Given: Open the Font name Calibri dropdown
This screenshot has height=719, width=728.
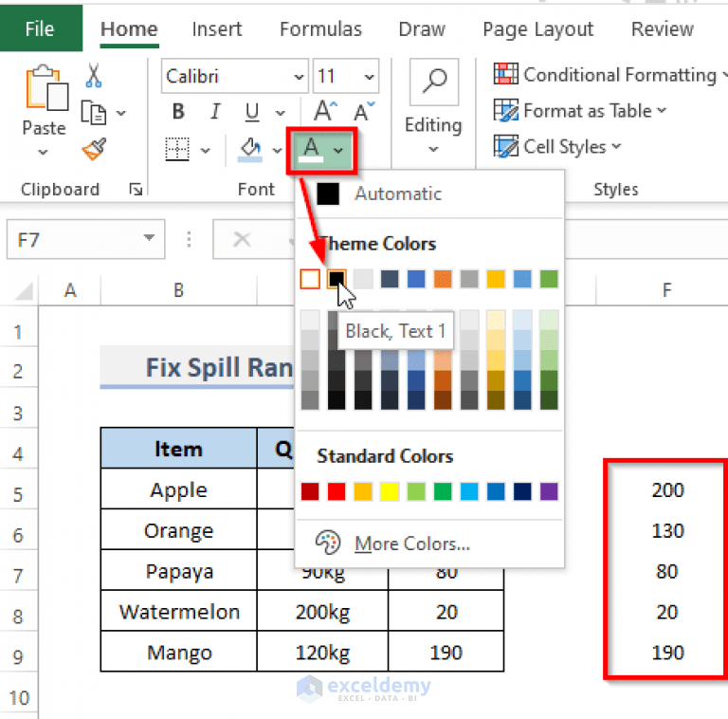Looking at the screenshot, I should (x=299, y=77).
